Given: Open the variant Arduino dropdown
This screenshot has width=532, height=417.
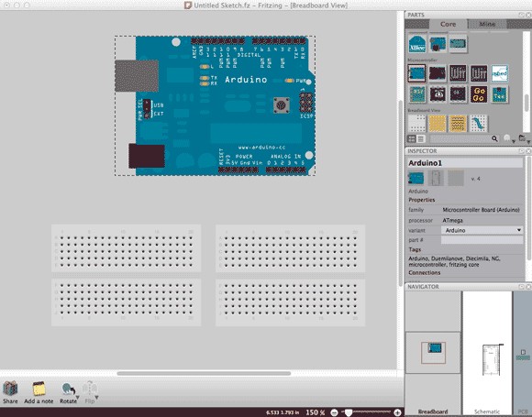Looking at the screenshot, I should pyautogui.click(x=482, y=230).
